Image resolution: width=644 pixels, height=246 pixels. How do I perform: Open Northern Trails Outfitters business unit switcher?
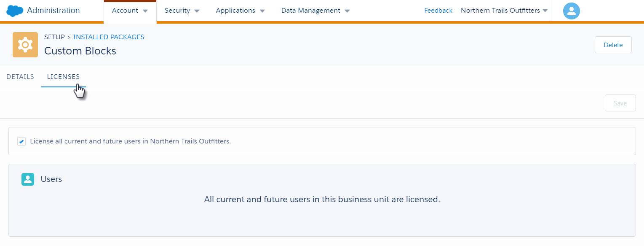click(504, 11)
